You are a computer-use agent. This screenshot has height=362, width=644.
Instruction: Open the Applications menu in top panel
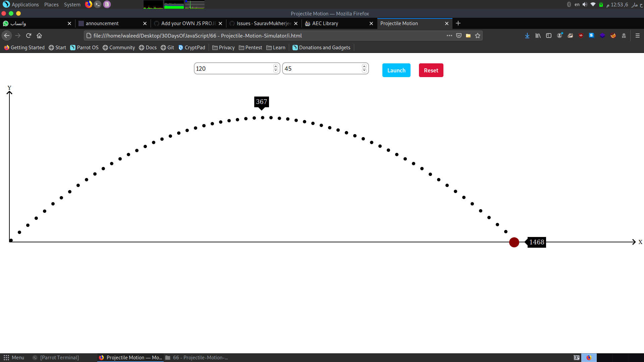coord(21,5)
